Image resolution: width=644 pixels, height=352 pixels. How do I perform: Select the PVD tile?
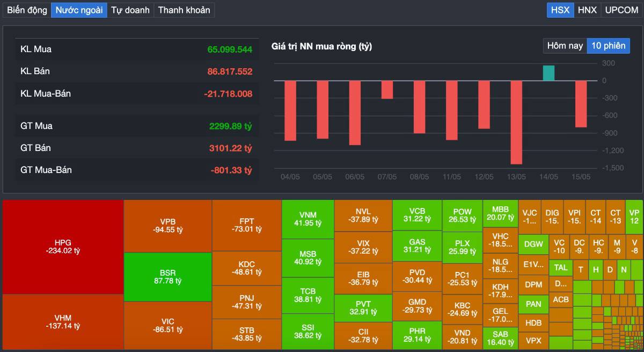[x=417, y=276]
